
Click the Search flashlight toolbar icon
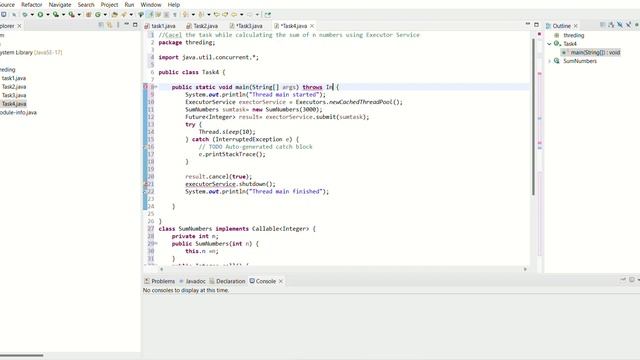click(124, 14)
